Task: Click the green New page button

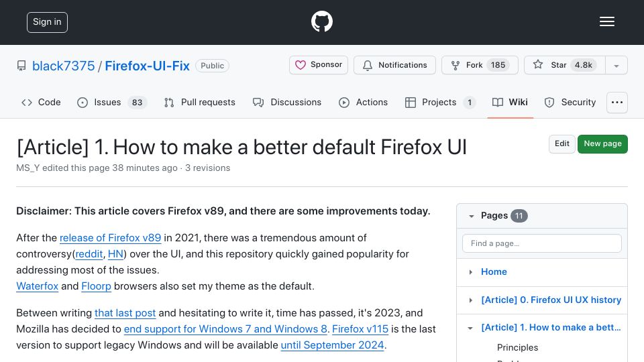Action: click(602, 143)
